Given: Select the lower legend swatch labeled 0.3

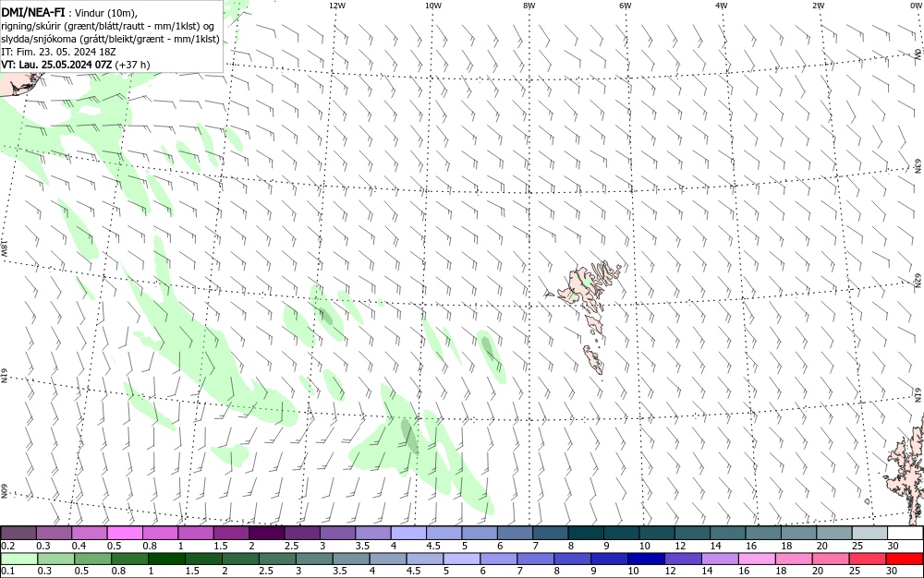Looking at the screenshot, I should point(56,559).
